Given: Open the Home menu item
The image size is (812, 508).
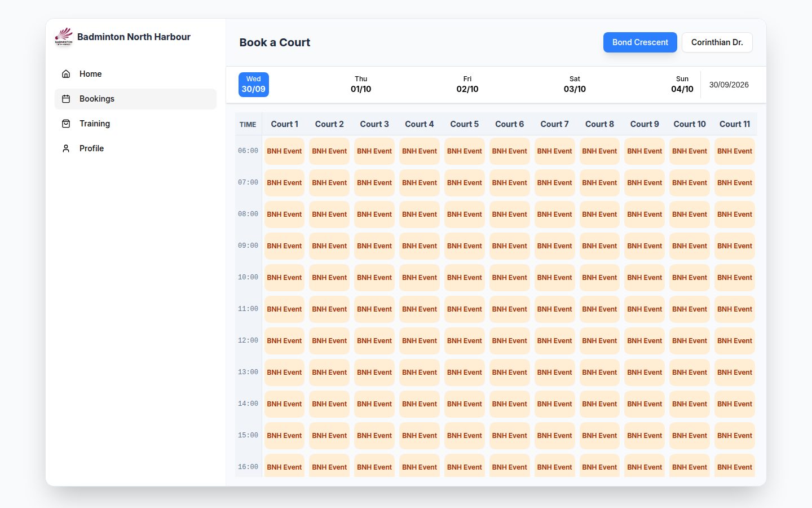Looking at the screenshot, I should click(135, 74).
